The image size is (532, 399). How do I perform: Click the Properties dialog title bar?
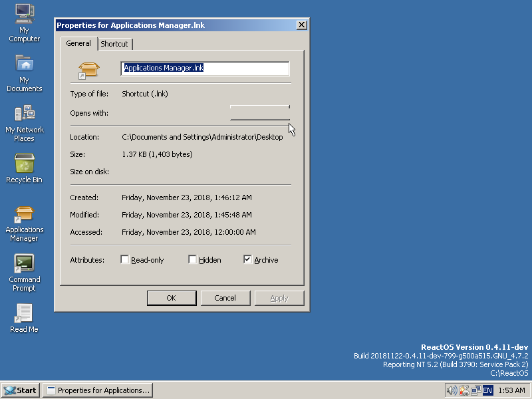[x=176, y=25]
